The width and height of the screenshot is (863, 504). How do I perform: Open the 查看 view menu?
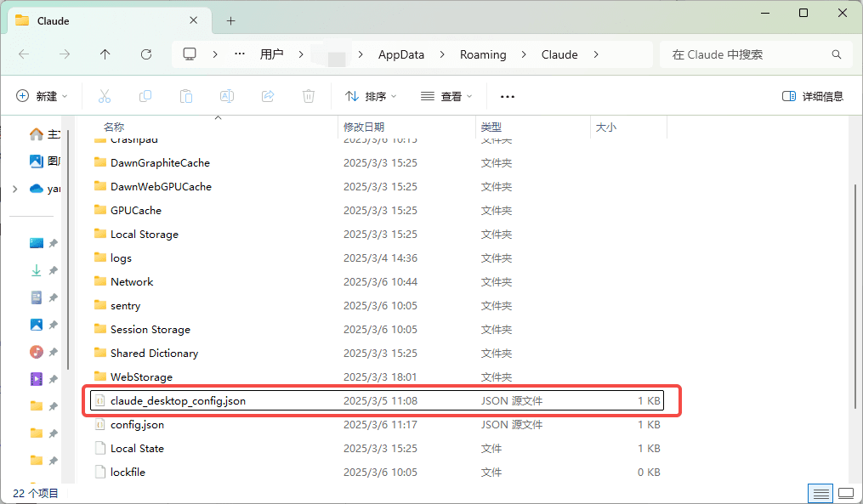pos(446,96)
